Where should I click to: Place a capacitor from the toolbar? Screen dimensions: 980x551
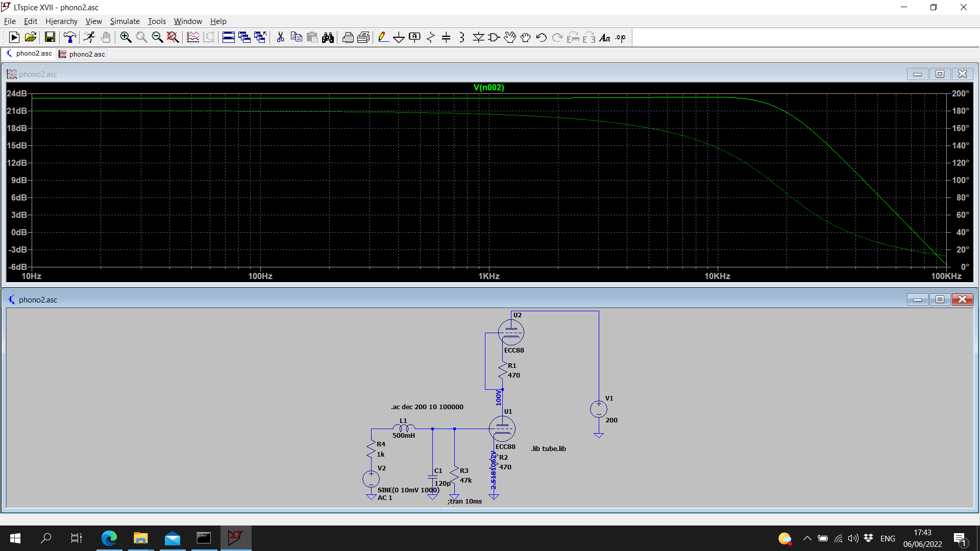(x=446, y=37)
